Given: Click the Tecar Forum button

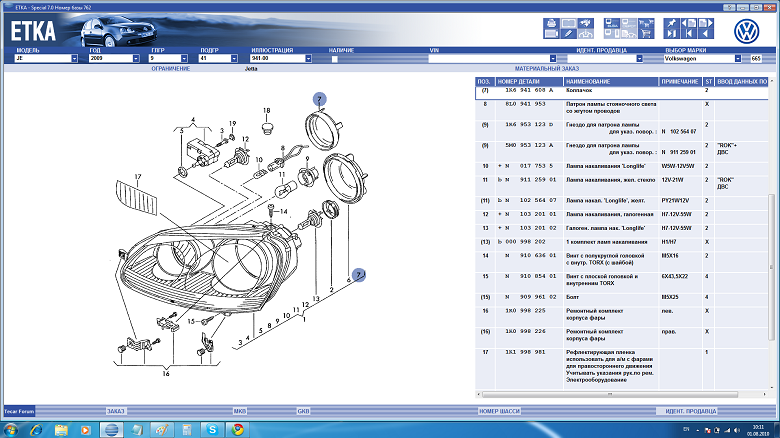Looking at the screenshot, I should [19, 411].
